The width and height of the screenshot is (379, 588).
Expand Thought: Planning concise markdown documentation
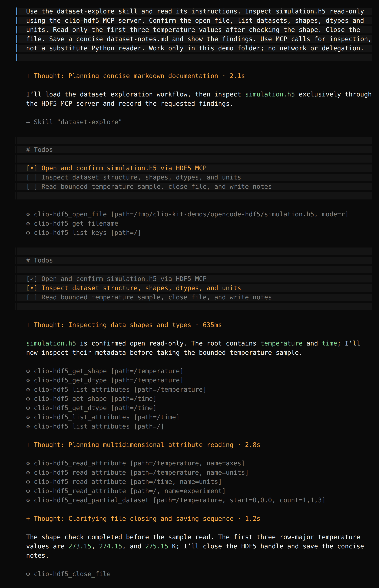click(x=135, y=76)
